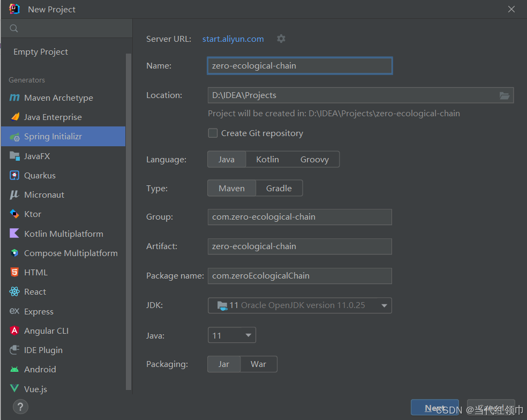Enable Create Git repository checkbox

tap(213, 133)
